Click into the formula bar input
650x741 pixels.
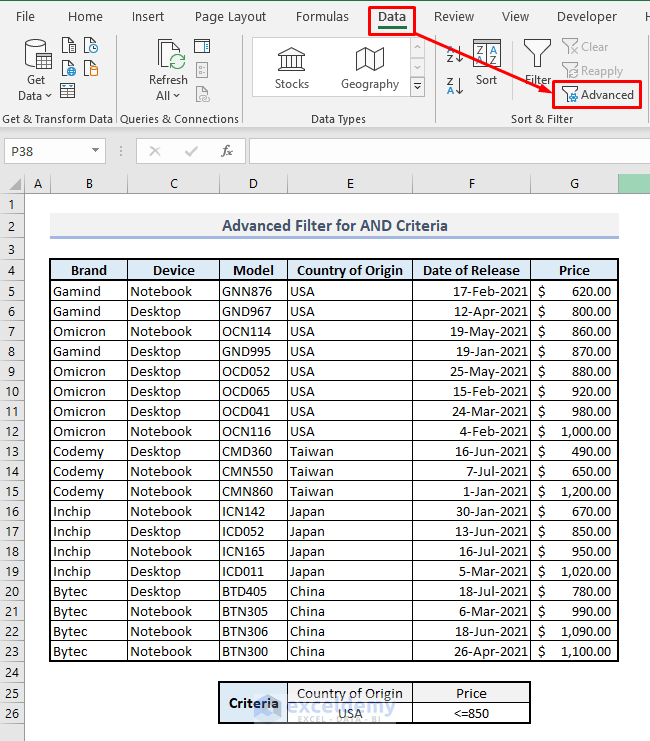tap(449, 151)
